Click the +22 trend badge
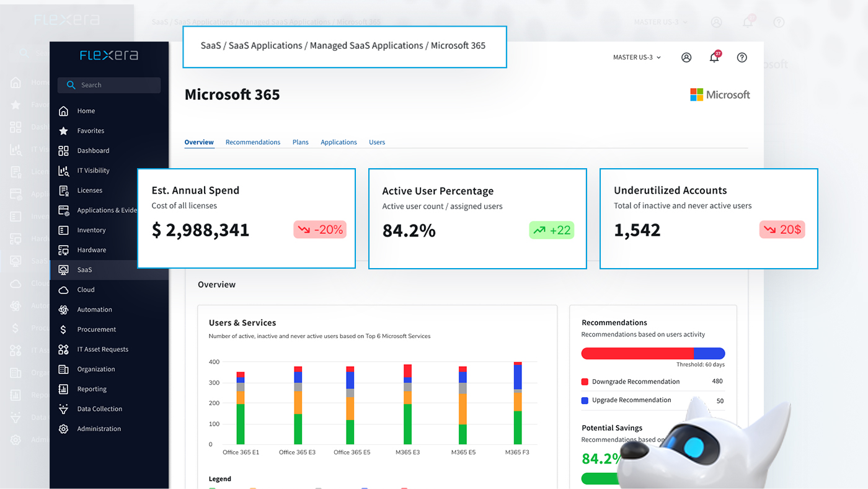The image size is (868, 489). point(552,230)
